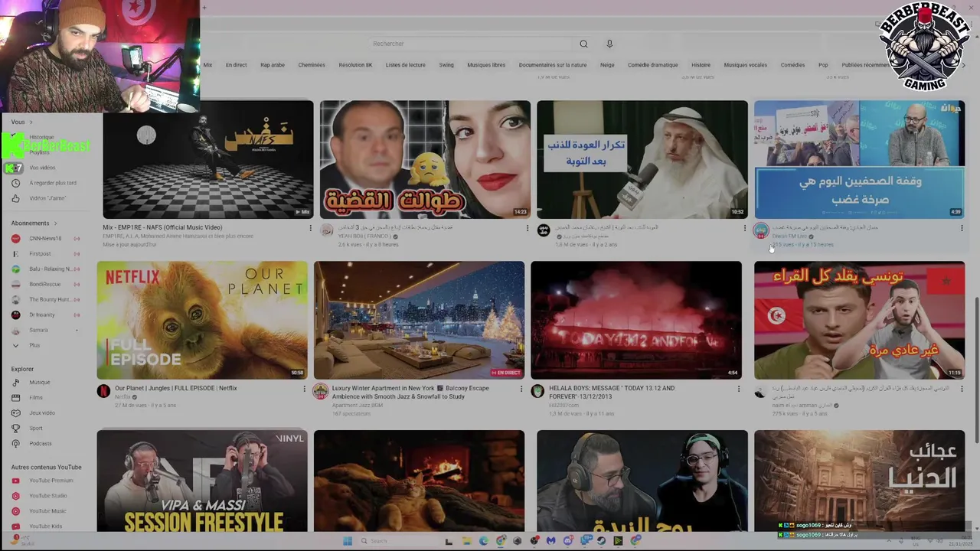
Task: Open Vidéos "J'aime" thumbs-up item
Action: pyautogui.click(x=46, y=198)
